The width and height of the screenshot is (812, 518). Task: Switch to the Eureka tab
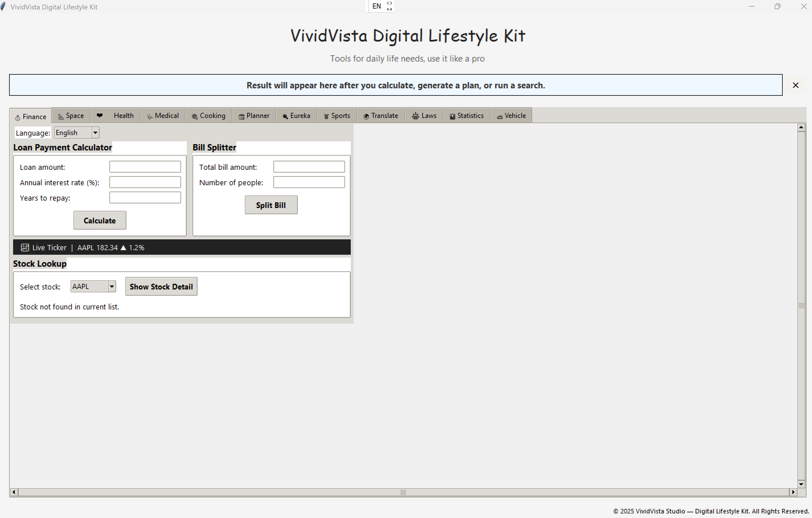[296, 116]
